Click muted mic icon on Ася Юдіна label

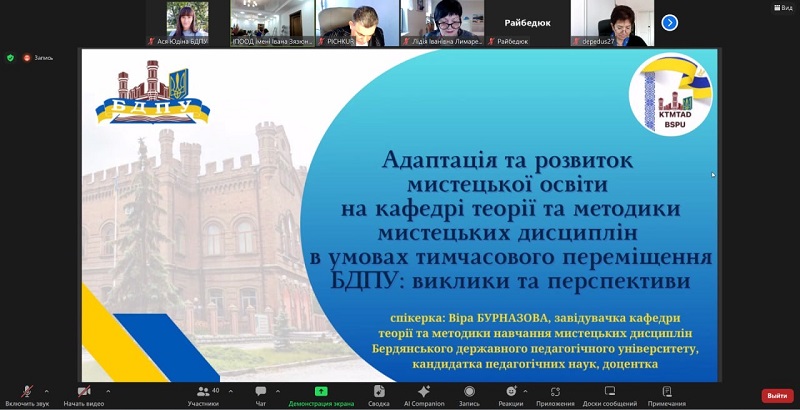click(152, 42)
